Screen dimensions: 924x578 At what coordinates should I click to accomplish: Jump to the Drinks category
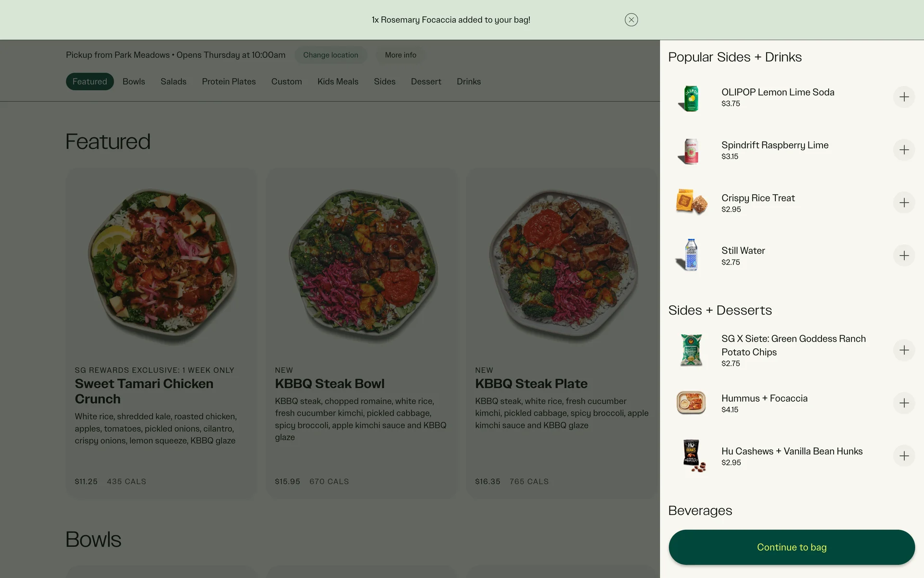468,81
